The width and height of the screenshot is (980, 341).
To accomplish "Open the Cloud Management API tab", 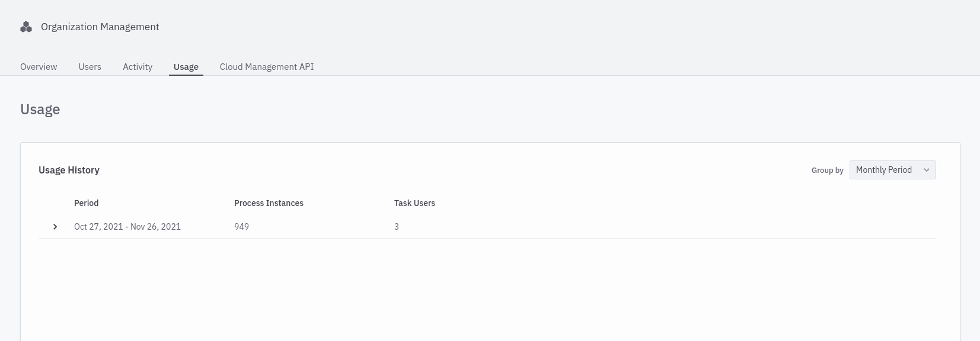I will click(266, 67).
